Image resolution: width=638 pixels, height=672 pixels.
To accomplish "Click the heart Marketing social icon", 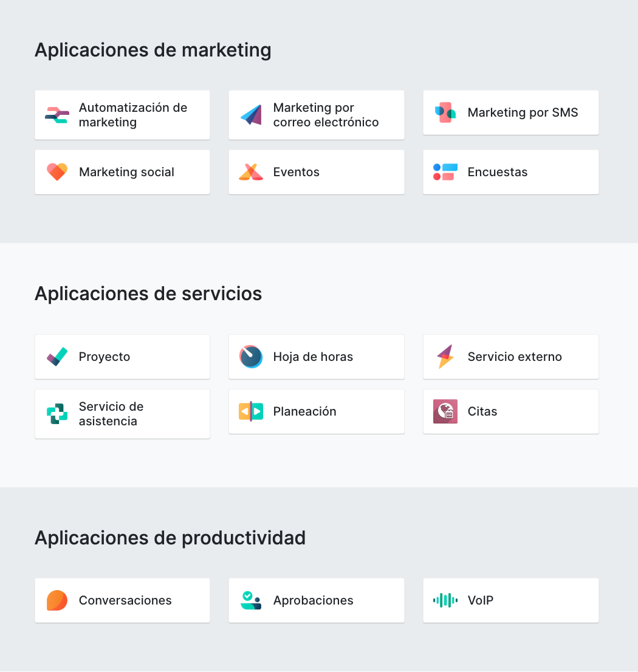I will click(57, 172).
